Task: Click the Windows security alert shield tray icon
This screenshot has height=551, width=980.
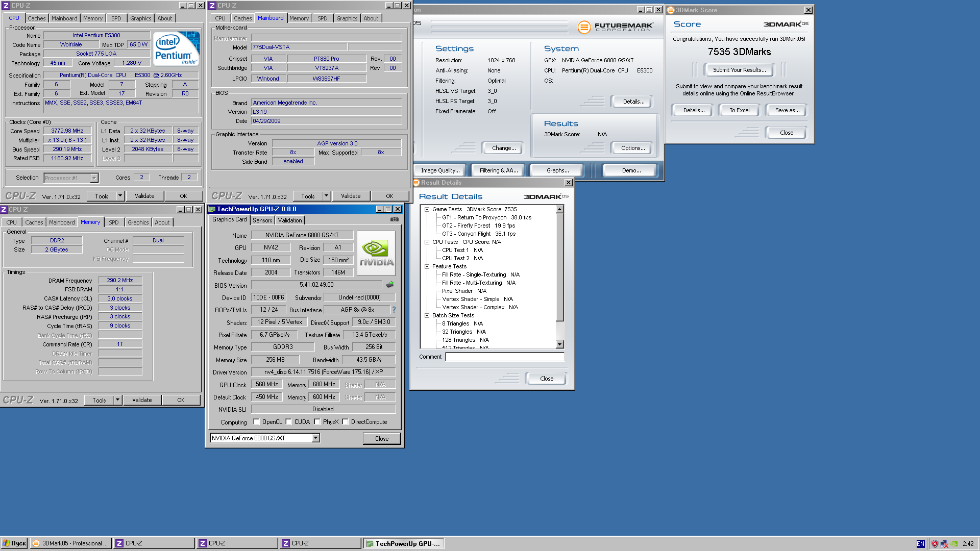Action: 935,544
